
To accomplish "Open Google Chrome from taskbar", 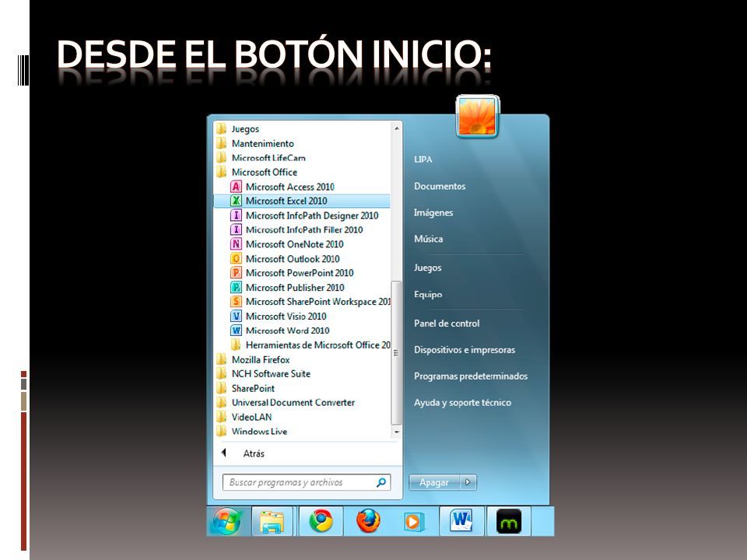I will [x=321, y=521].
